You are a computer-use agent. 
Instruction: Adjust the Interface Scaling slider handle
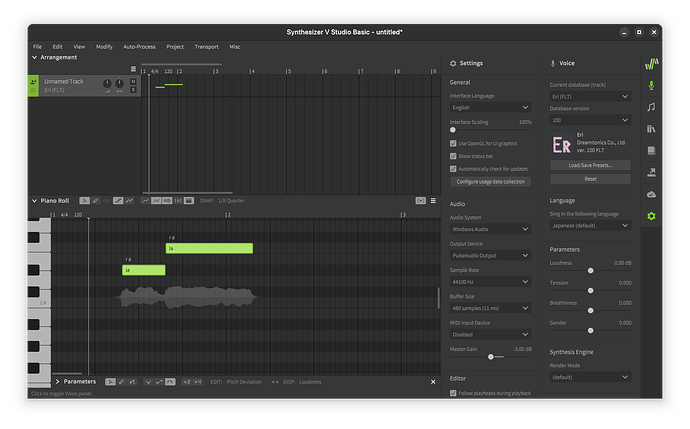point(453,130)
